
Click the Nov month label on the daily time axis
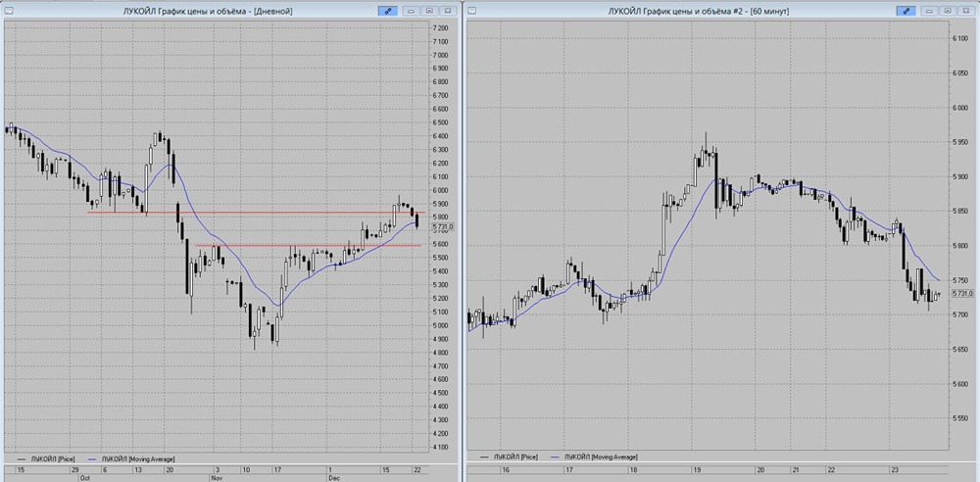tap(215, 477)
